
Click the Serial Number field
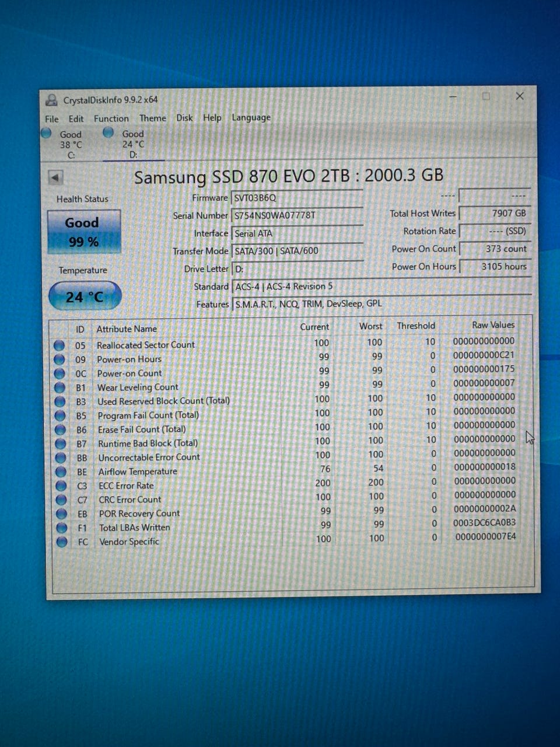(297, 215)
